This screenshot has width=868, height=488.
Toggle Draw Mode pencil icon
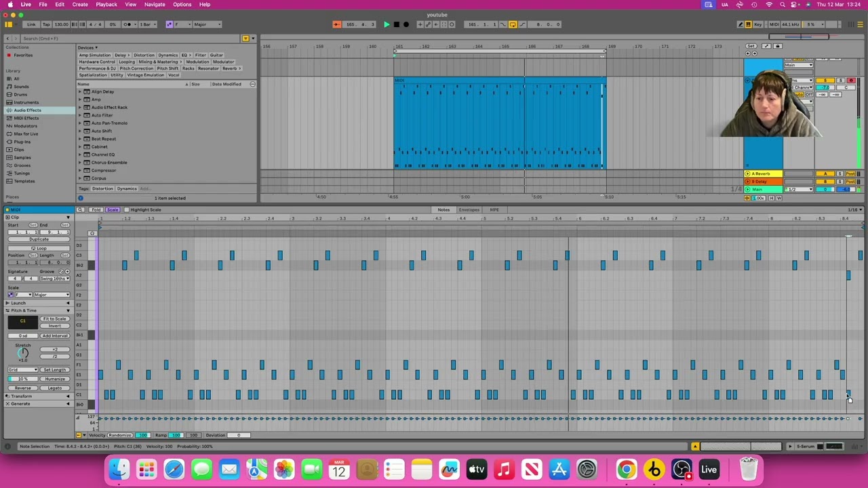point(741,24)
